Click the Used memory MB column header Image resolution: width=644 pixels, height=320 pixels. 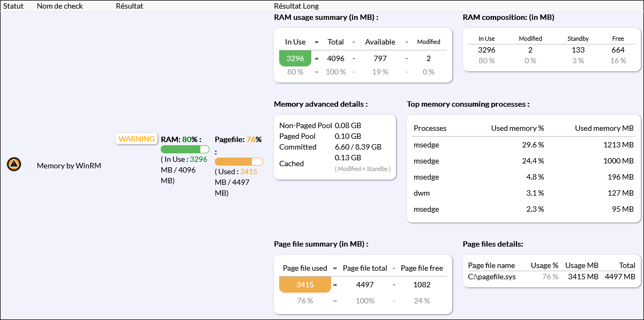pos(604,128)
